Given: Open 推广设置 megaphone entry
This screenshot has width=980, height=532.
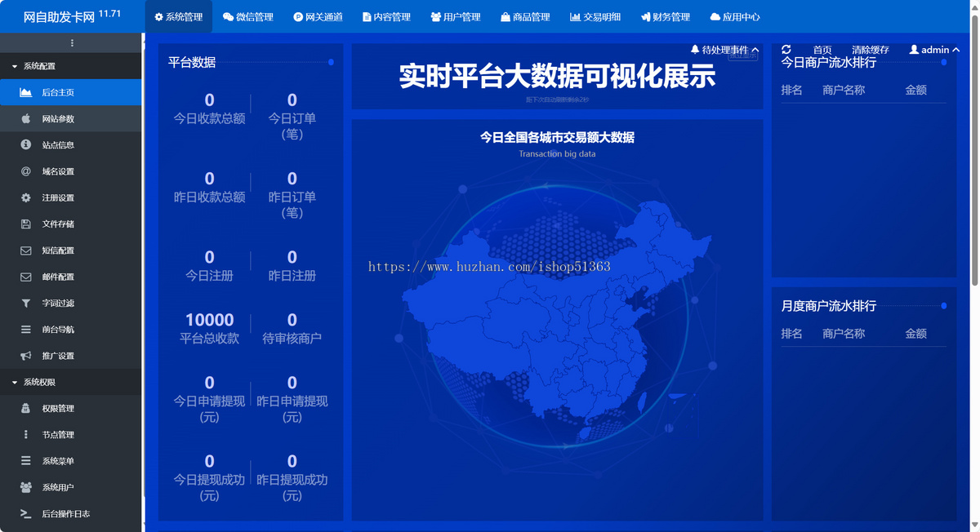Looking at the screenshot, I should [x=71, y=356].
